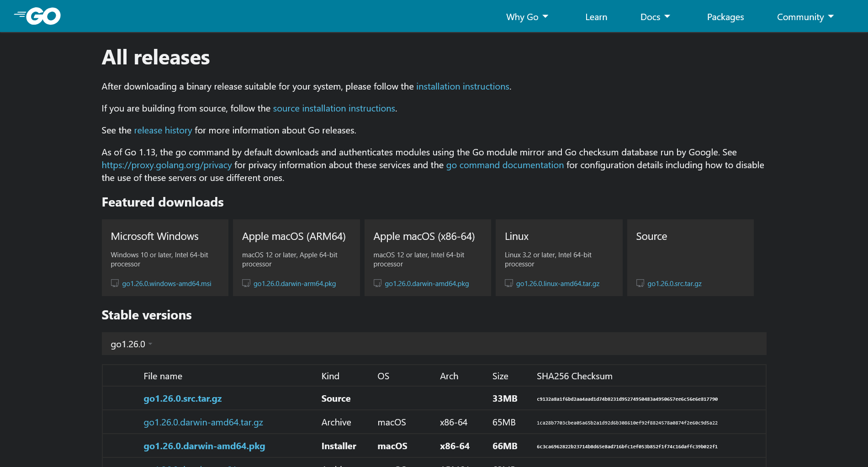
Task: Go to the Learn page
Action: 596,17
